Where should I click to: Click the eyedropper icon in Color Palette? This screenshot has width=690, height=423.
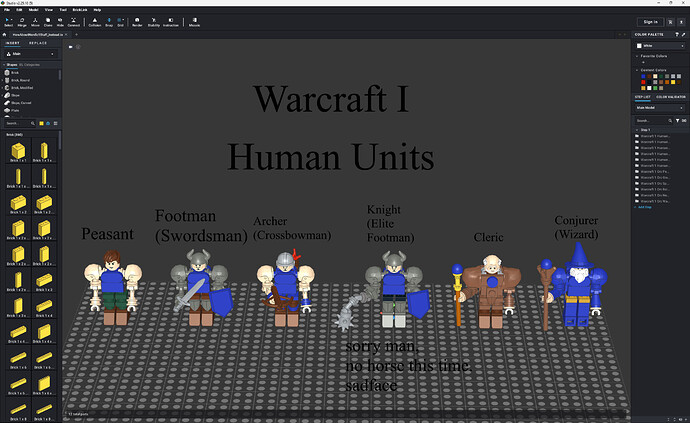pyautogui.click(x=683, y=34)
